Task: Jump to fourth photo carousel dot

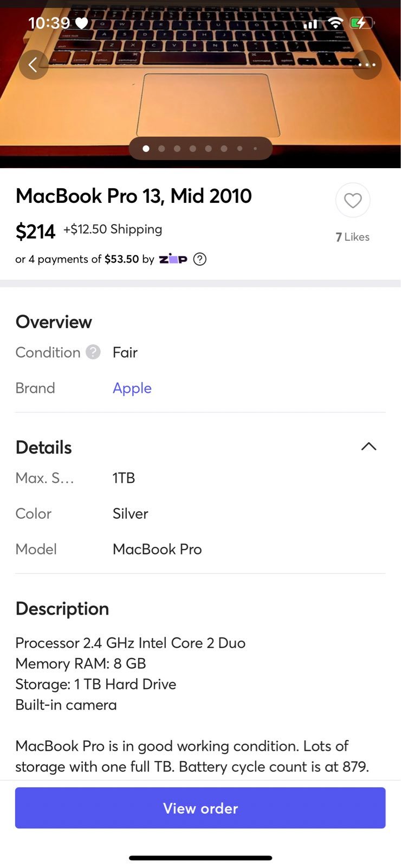Action: (x=193, y=149)
